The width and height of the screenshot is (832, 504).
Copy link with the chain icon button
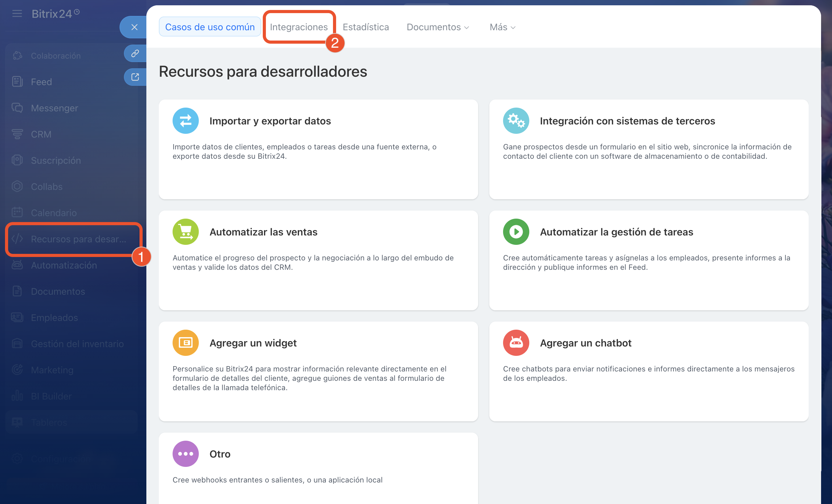pos(135,54)
